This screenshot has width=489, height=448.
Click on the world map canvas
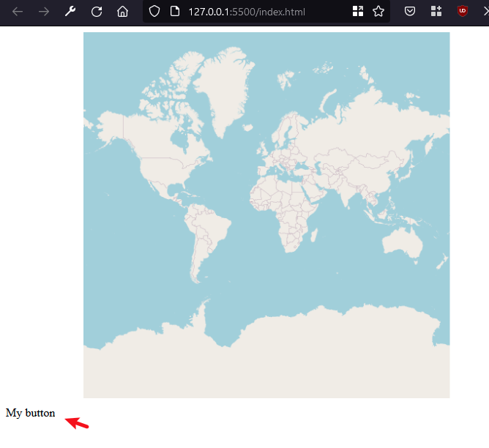pyautogui.click(x=266, y=215)
